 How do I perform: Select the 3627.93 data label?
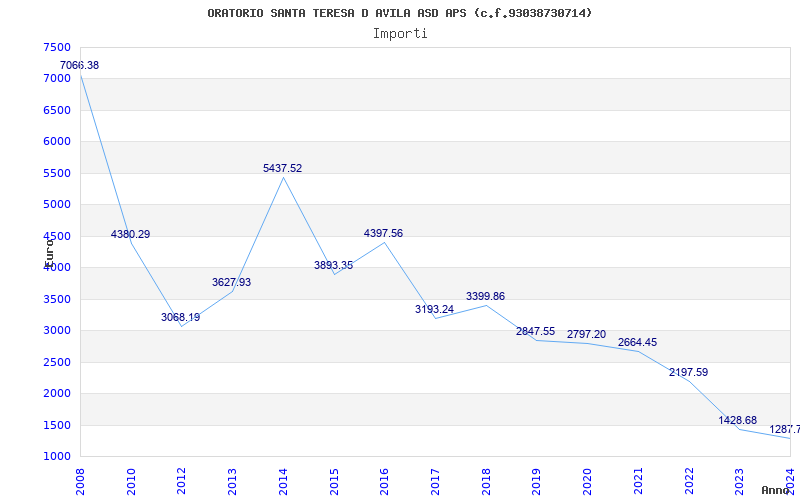[232, 282]
